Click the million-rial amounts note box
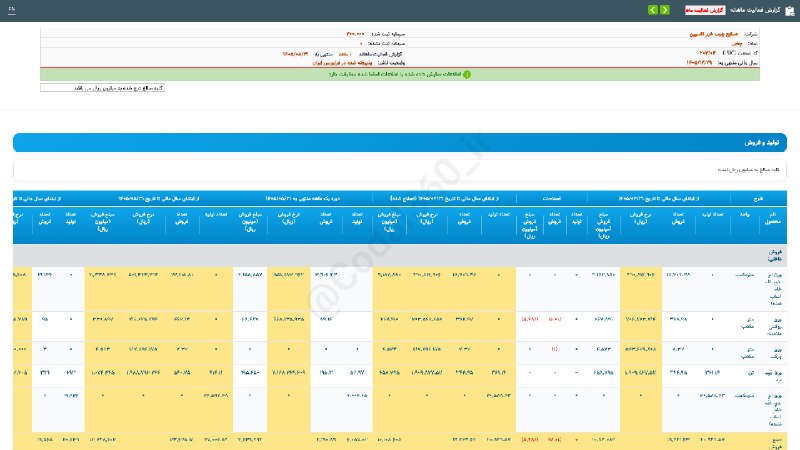The height and width of the screenshot is (450, 800). [103, 88]
